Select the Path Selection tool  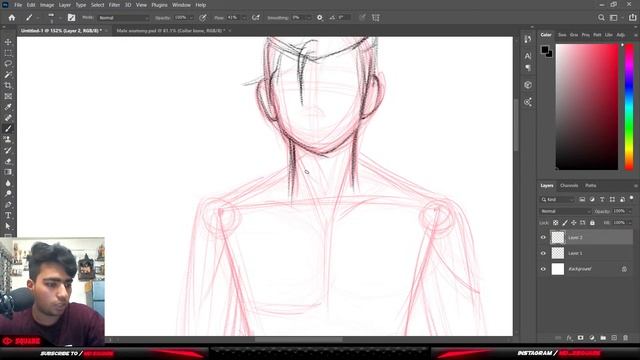(8, 226)
